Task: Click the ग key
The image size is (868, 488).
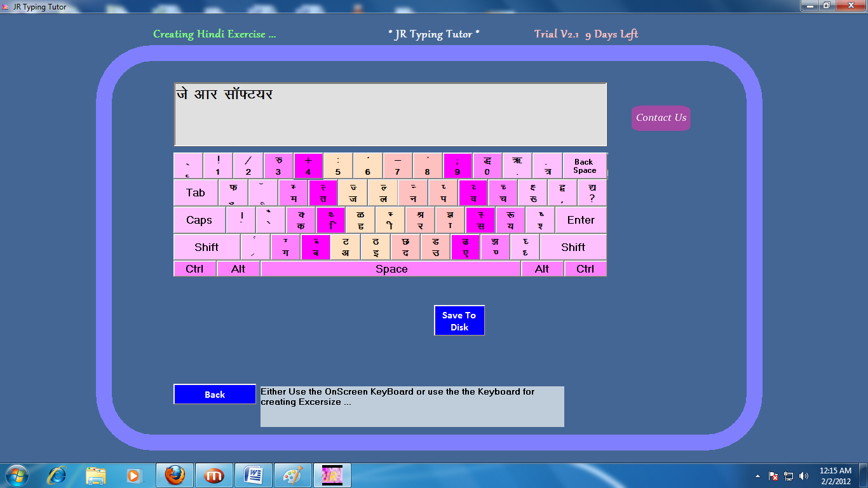Action: (x=285, y=247)
